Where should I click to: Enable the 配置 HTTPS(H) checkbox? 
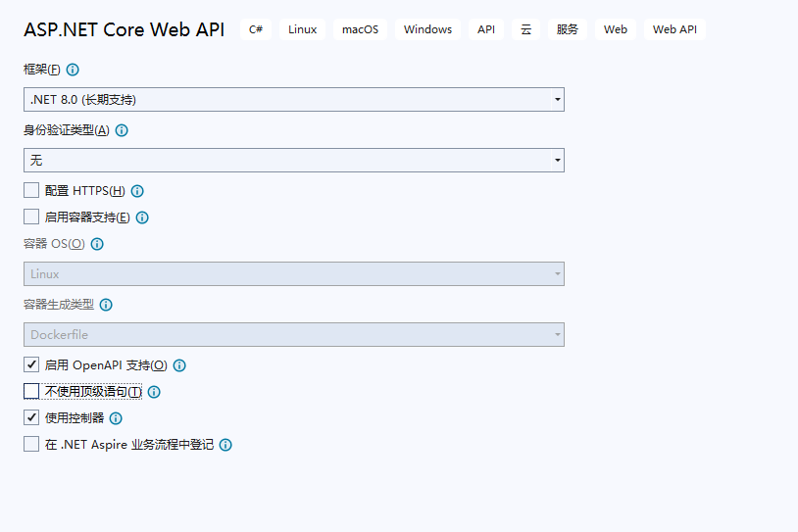31,191
